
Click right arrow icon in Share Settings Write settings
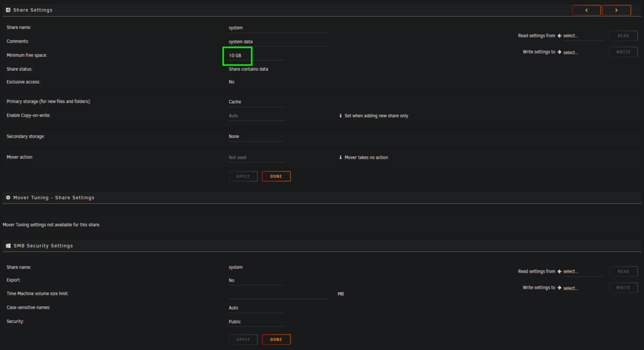coord(560,52)
